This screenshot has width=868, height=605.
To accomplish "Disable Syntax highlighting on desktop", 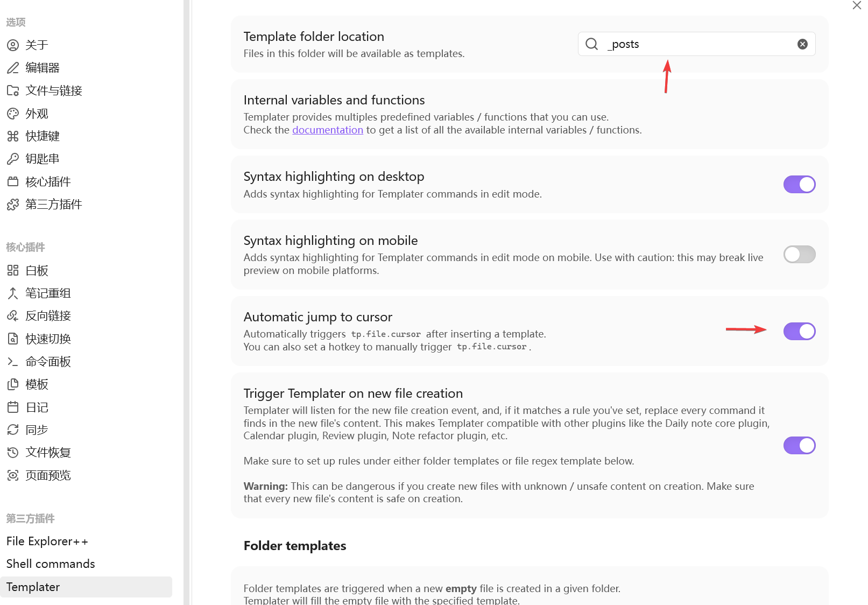I will coord(799,185).
